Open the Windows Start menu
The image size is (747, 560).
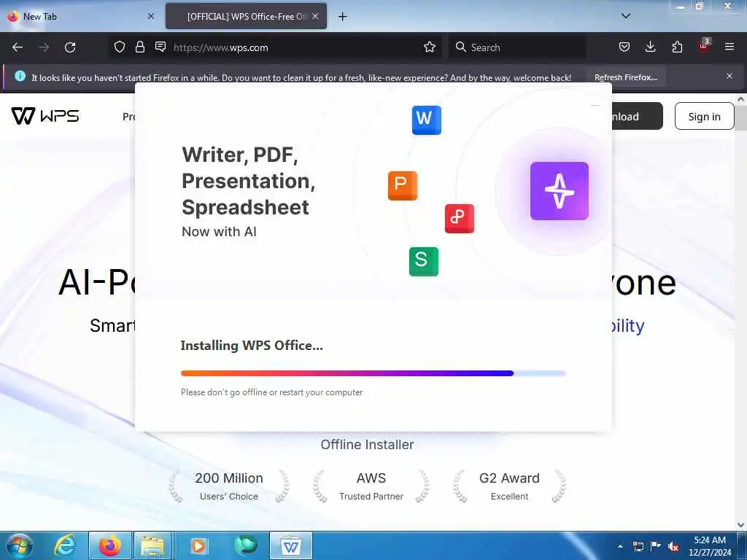(x=20, y=545)
